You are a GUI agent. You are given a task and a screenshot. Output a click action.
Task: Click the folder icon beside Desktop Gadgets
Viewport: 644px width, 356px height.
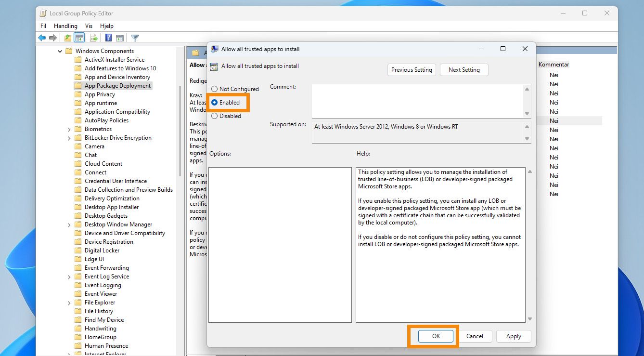click(x=78, y=216)
